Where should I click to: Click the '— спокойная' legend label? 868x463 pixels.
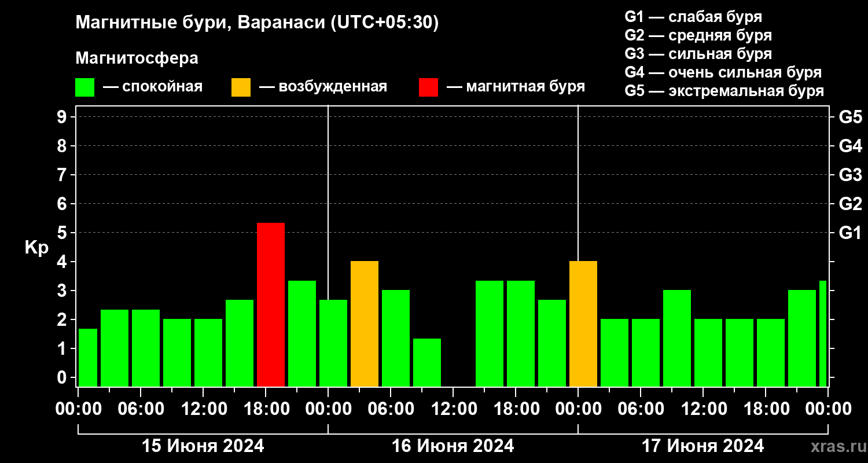(x=153, y=87)
